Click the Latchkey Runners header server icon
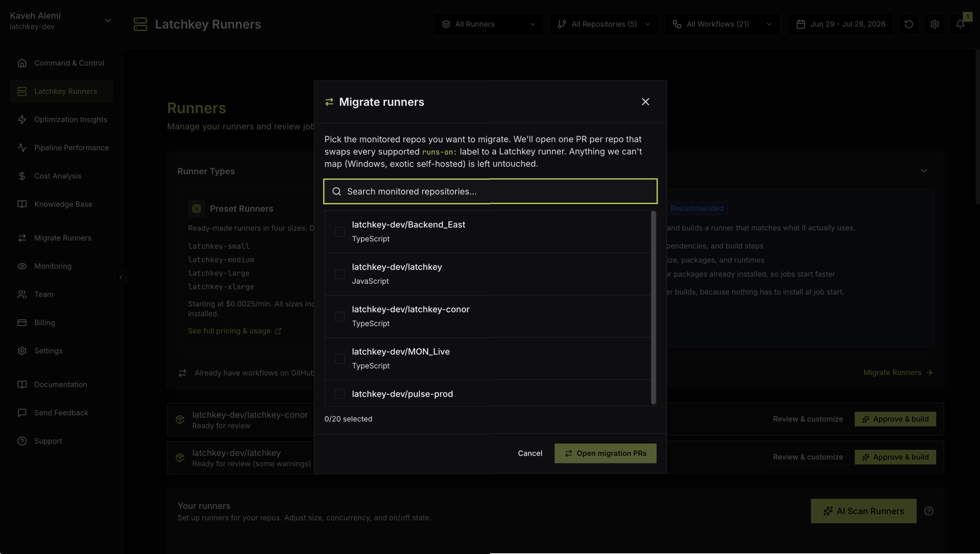Screen dimensions: 980x554 pyautogui.click(x=140, y=24)
